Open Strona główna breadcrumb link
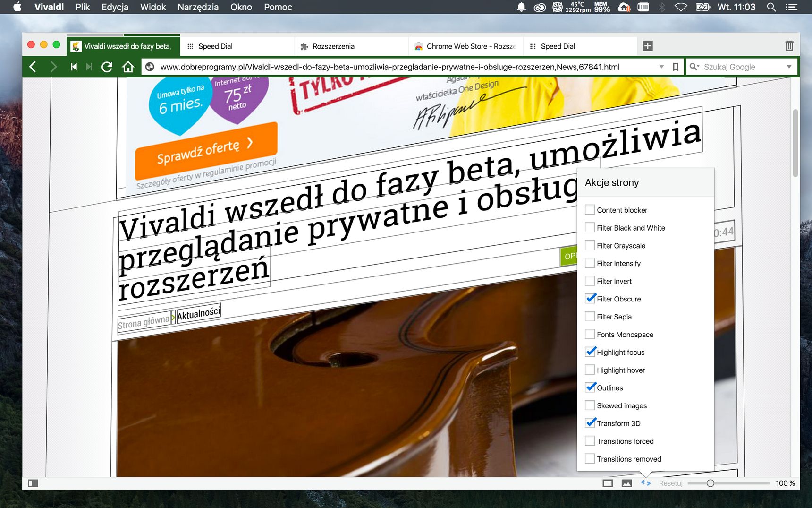 [x=144, y=322]
